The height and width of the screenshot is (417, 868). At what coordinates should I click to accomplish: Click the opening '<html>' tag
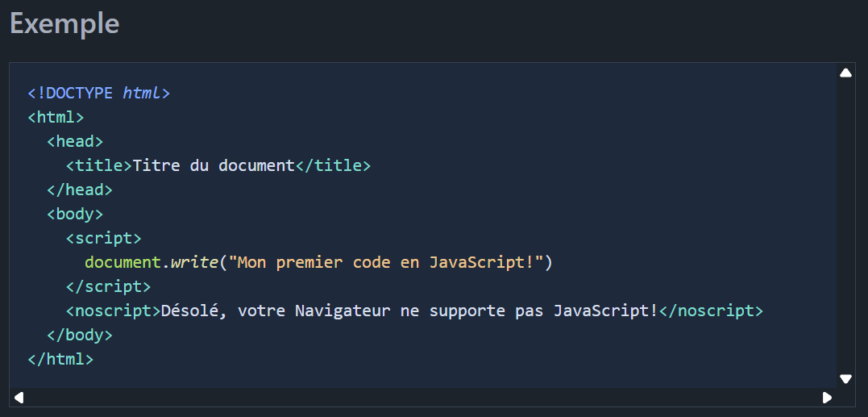point(56,118)
